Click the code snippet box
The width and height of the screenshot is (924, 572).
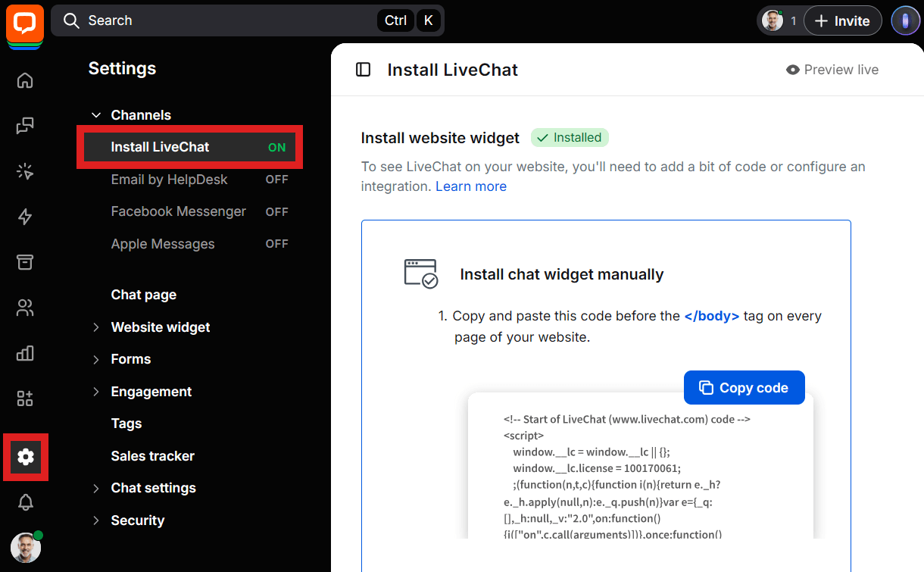click(641, 465)
